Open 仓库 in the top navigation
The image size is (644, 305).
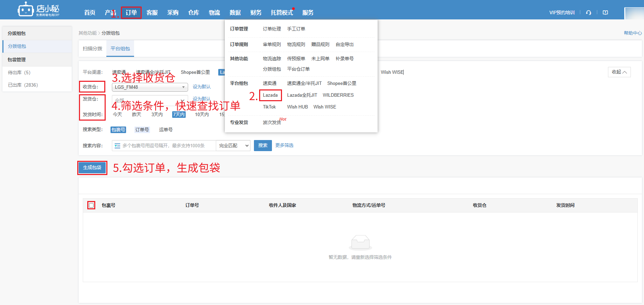[x=194, y=12]
